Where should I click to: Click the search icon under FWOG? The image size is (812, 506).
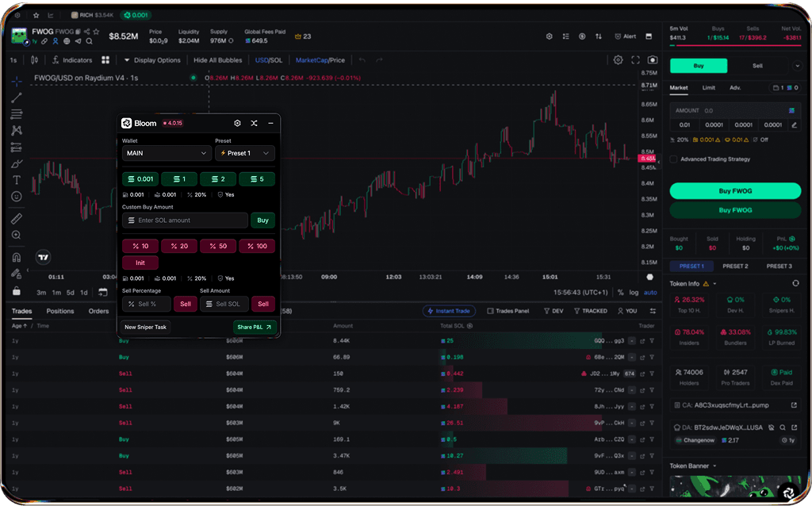[x=89, y=41]
